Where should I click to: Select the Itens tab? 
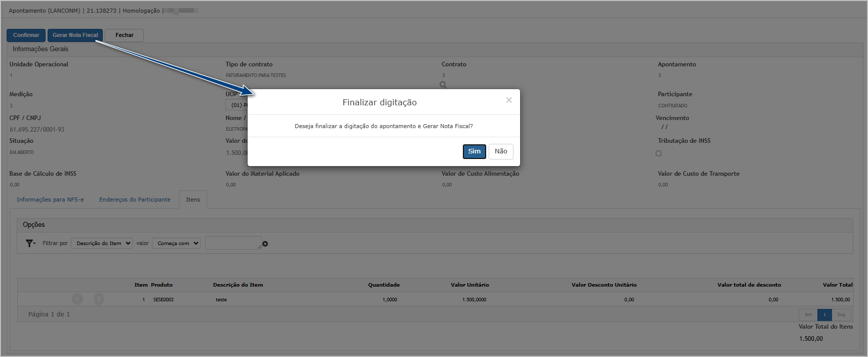tap(193, 200)
